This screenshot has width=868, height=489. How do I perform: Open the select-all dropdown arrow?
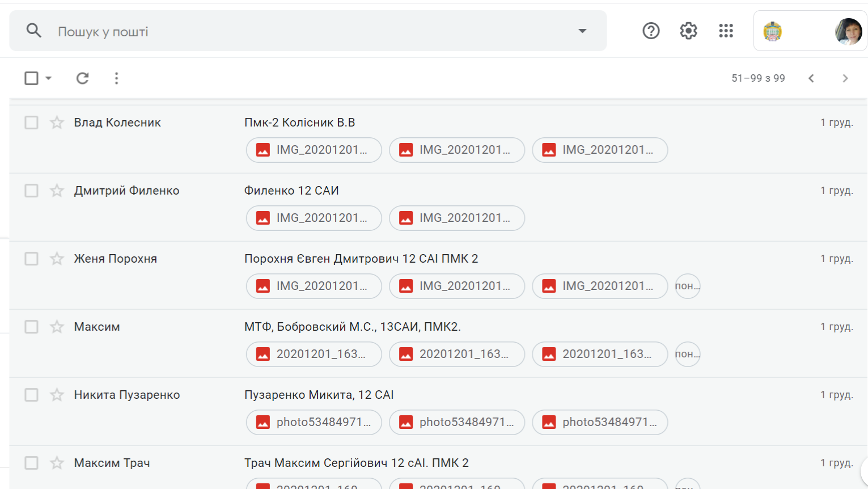coord(49,78)
